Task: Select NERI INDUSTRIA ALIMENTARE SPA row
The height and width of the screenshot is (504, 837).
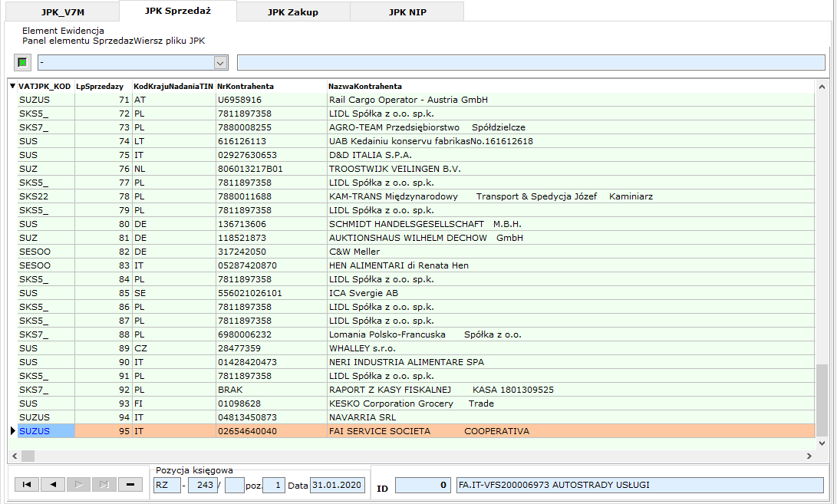Action: pyautogui.click(x=417, y=363)
